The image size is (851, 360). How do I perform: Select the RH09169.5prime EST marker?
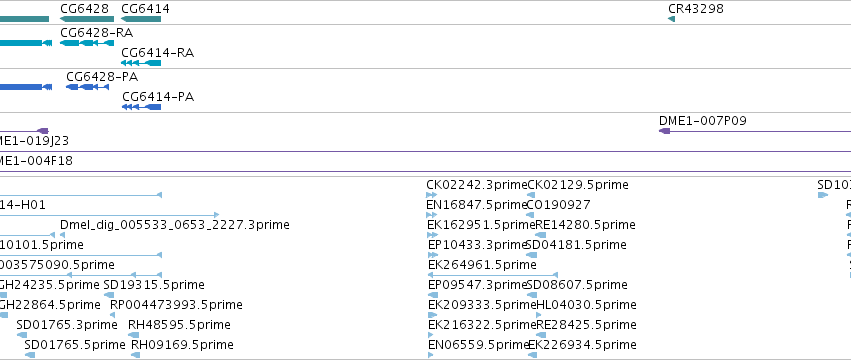(x=136, y=355)
